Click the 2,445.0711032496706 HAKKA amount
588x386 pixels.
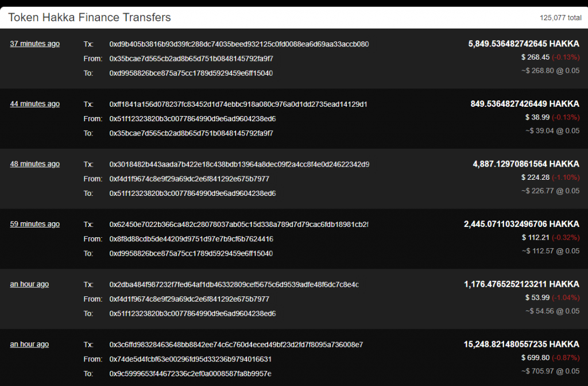[x=521, y=224]
